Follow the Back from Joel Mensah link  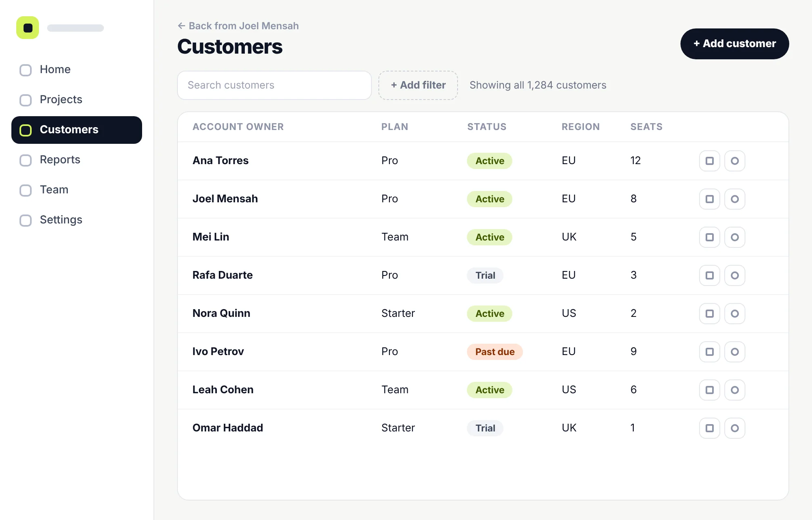coord(238,26)
